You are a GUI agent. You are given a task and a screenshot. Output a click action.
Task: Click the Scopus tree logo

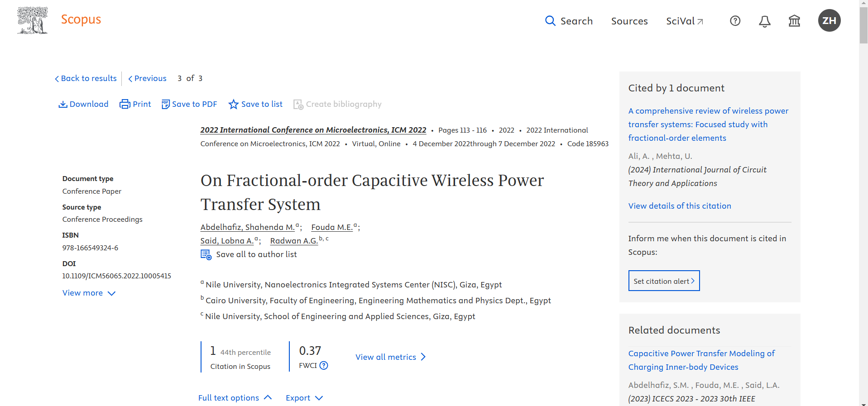pos(33,20)
